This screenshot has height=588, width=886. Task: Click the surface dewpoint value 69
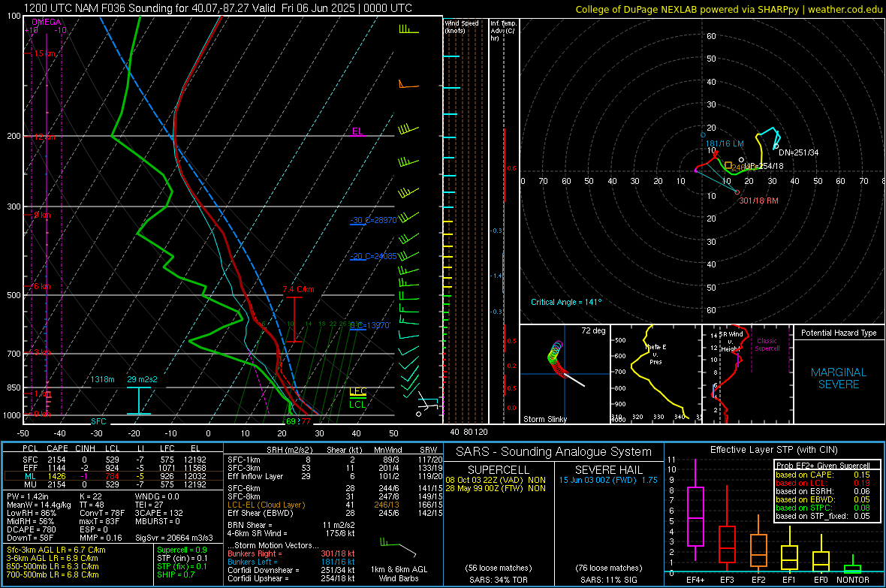pos(291,421)
